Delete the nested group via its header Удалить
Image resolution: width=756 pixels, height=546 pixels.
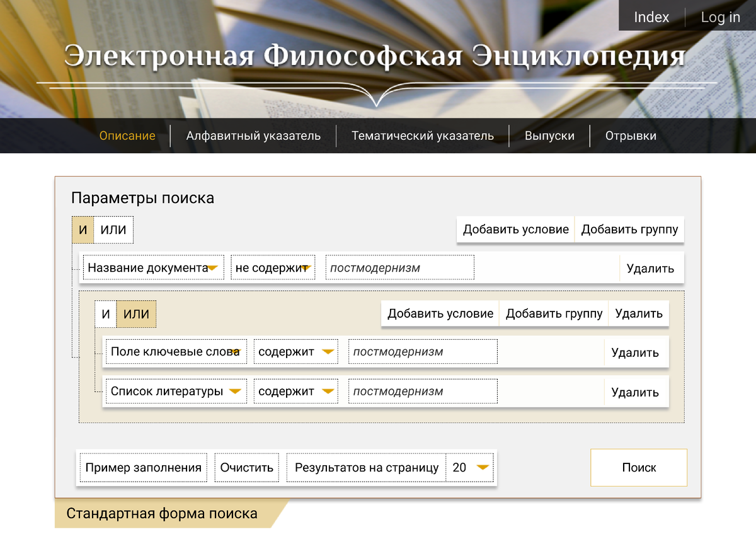pyautogui.click(x=639, y=313)
